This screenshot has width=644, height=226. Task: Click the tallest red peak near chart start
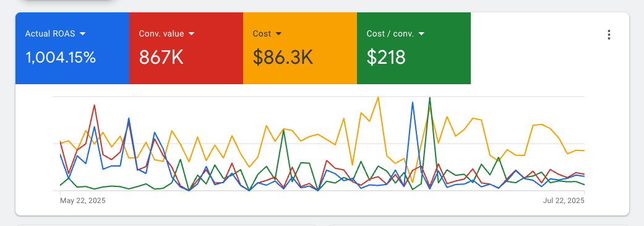tap(95, 106)
